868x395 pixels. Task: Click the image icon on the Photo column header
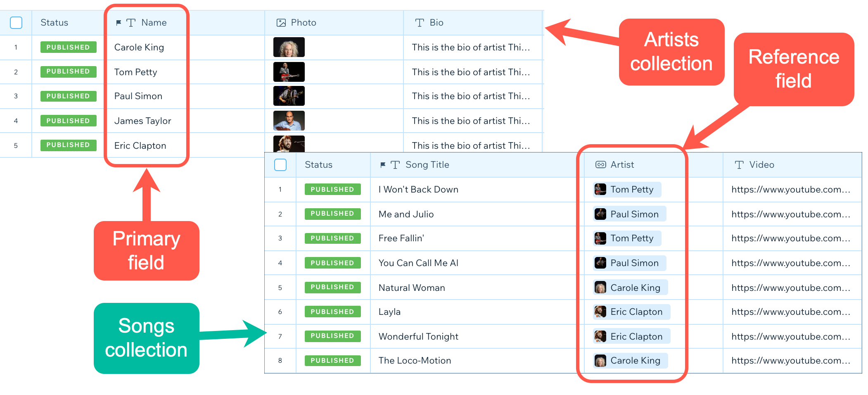[x=281, y=23]
